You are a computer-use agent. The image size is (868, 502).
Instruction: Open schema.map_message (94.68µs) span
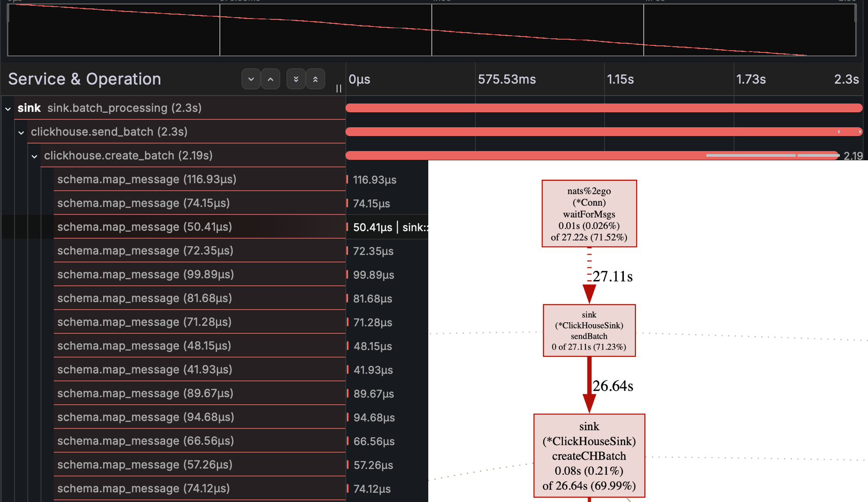pos(200,417)
